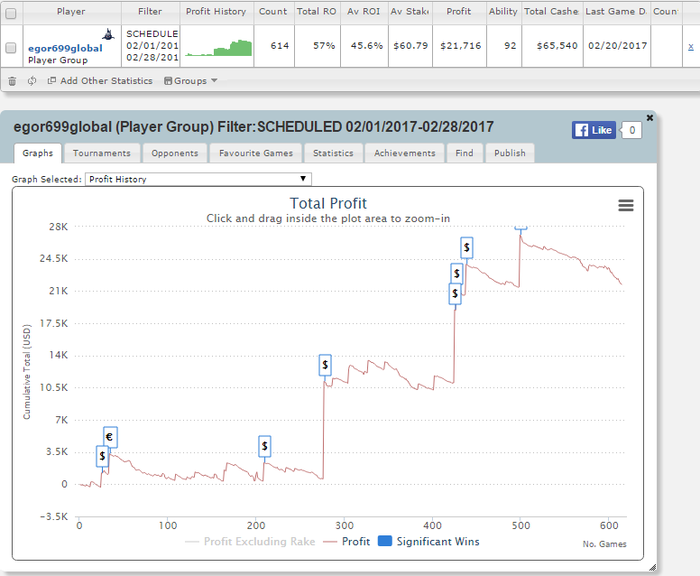Click the $21,716 profit cell
The image size is (700, 576).
[460, 46]
